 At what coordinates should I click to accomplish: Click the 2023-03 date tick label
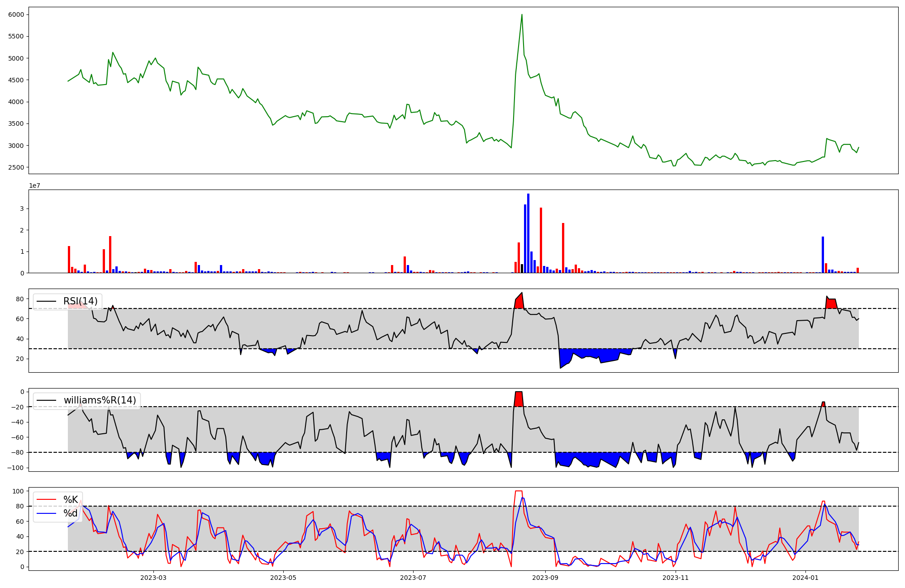[153, 578]
